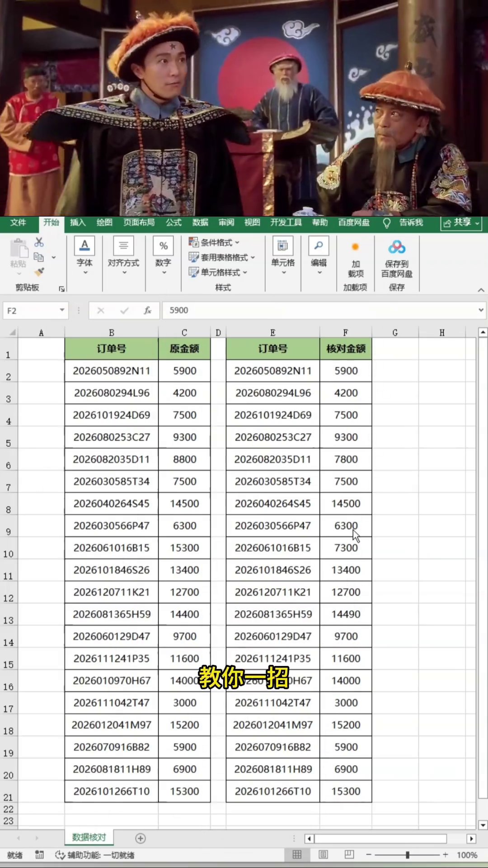Click the Add-ins (加载项) icon
Image resolution: width=488 pixels, height=868 pixels.
pos(355,247)
